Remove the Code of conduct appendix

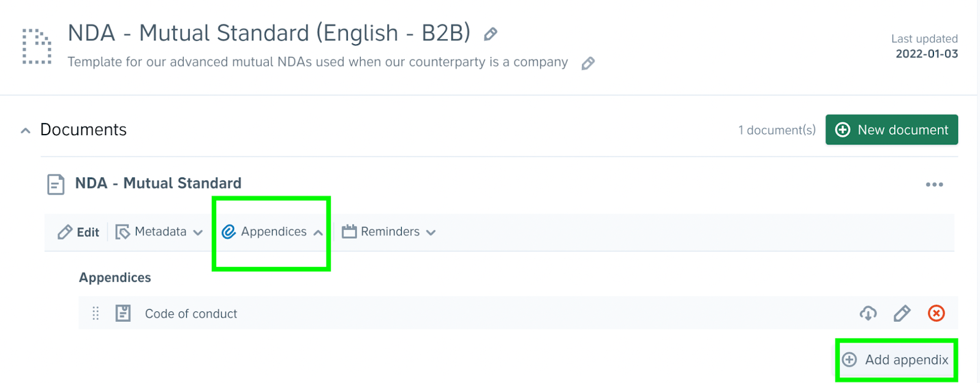click(936, 313)
